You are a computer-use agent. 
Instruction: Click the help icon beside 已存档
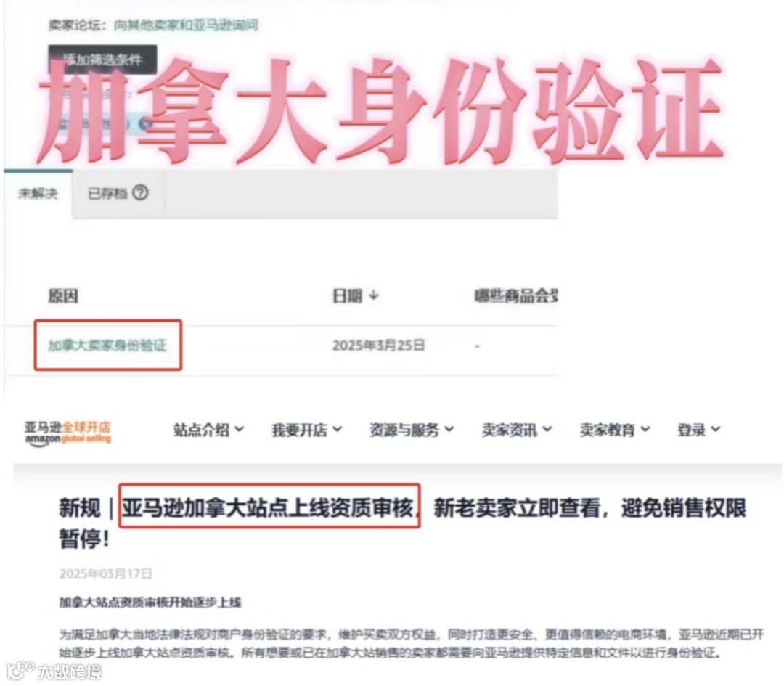click(140, 192)
